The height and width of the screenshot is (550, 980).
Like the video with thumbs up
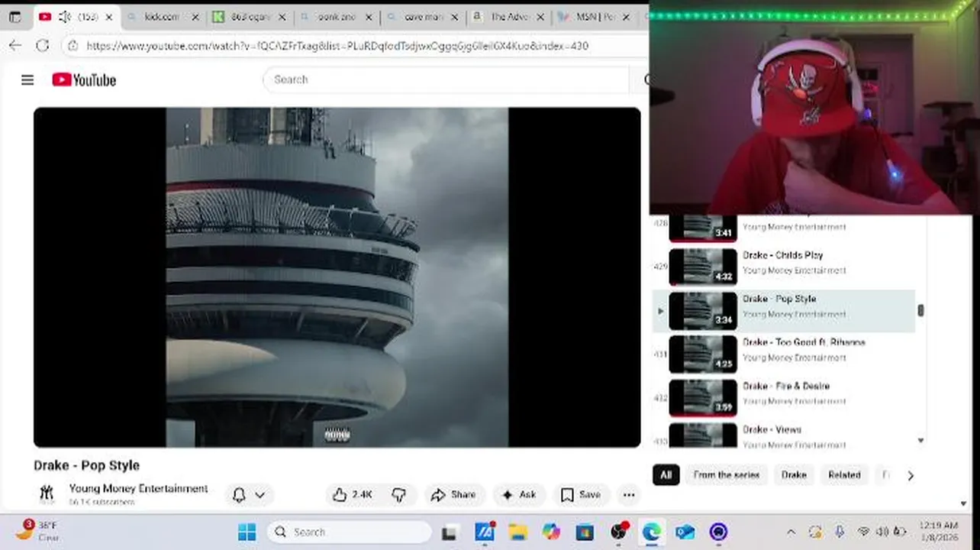tap(353, 495)
